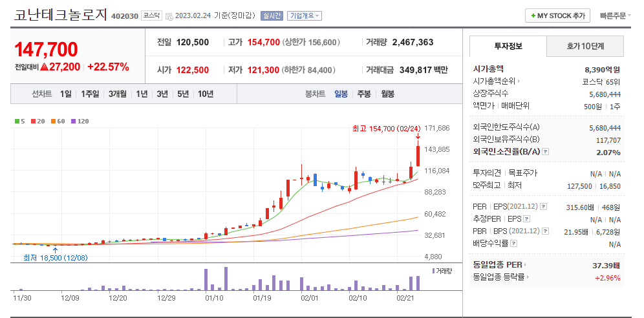This screenshot has height=318, width=644.
Task: Click the 저가 value 121,300
Action: [263, 70]
